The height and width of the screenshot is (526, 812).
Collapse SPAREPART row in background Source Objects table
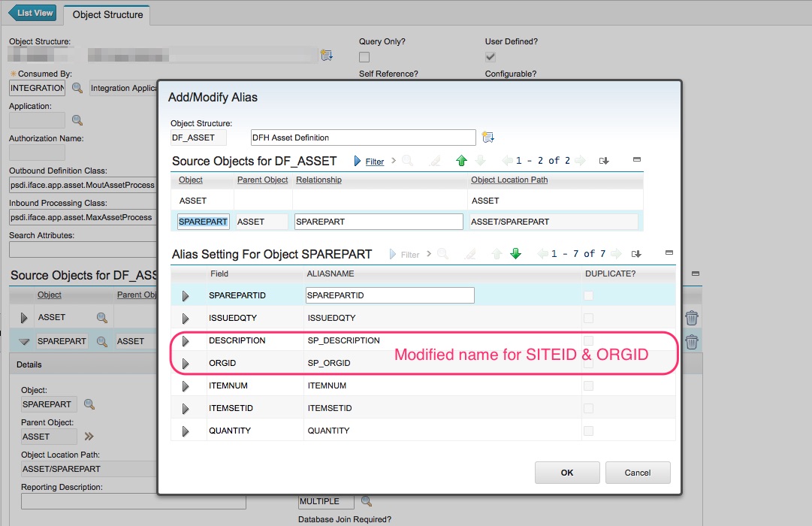click(x=24, y=341)
